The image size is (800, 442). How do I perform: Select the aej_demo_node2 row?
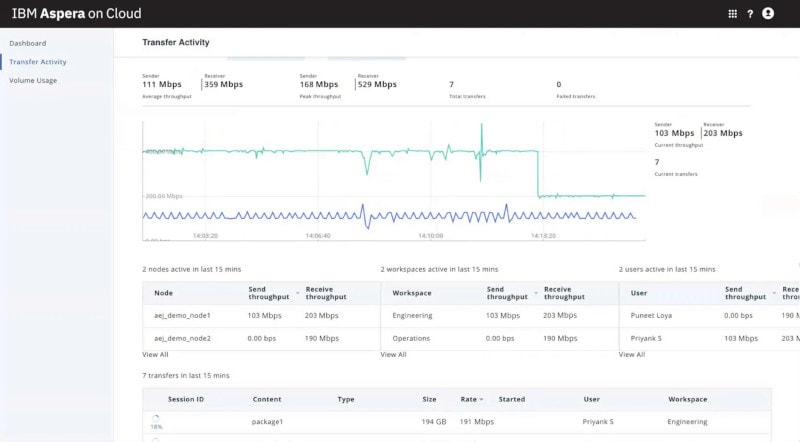click(x=261, y=338)
